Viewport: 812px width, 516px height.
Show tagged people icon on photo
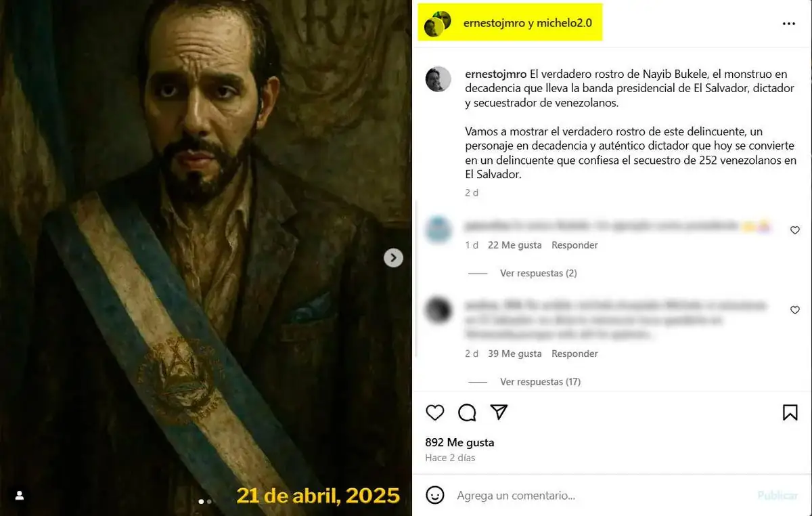(x=20, y=496)
